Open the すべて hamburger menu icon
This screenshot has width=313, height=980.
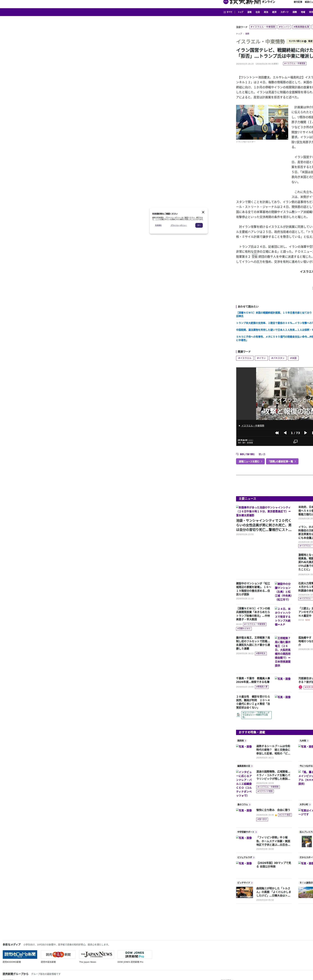pyautogui.click(x=225, y=12)
